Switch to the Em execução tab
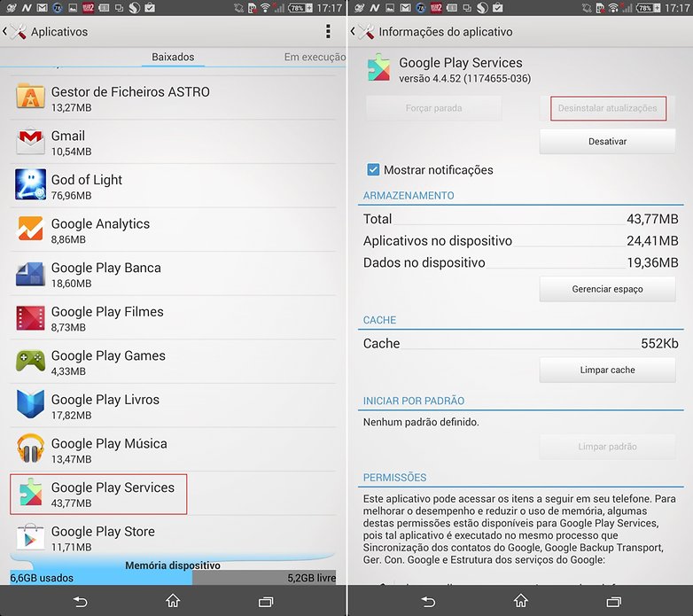The image size is (693, 616). point(315,57)
